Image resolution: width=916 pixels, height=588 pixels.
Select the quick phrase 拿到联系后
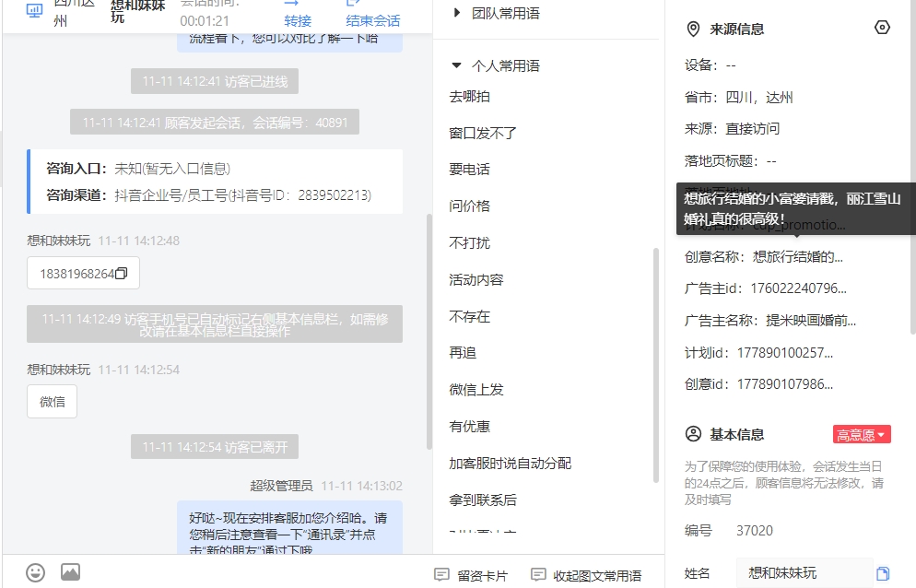pyautogui.click(x=483, y=500)
